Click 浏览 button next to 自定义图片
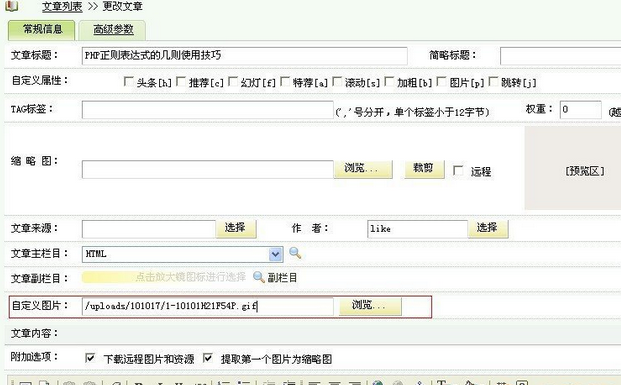Viewport: 621px width, 385px height. (370, 307)
